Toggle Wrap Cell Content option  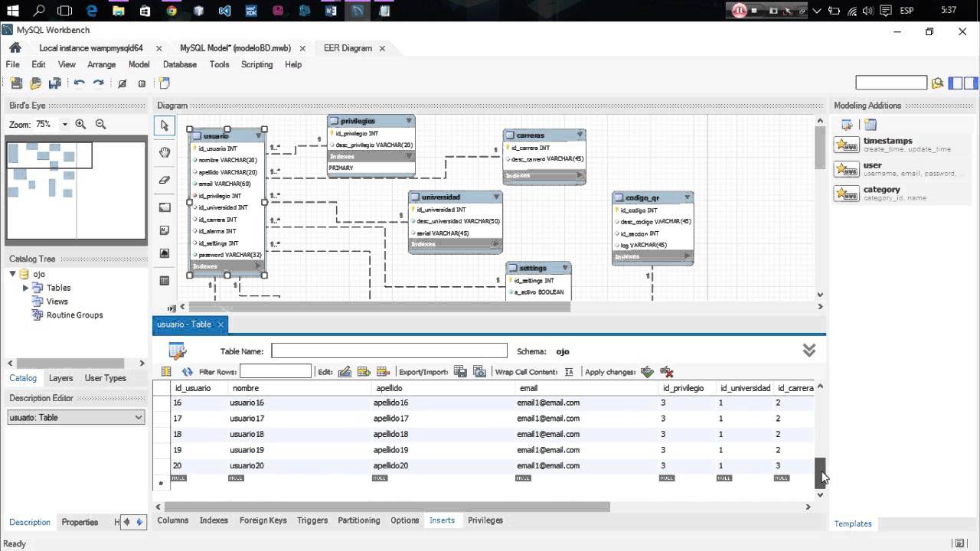tap(569, 372)
